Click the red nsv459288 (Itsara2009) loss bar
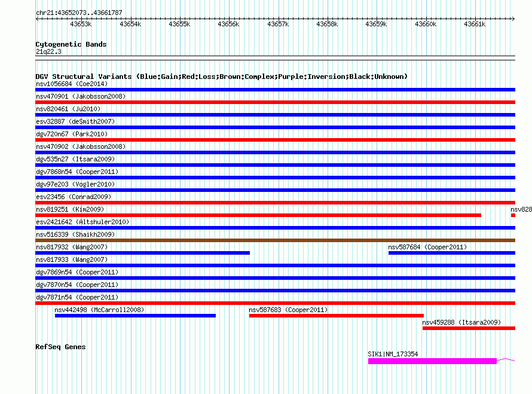The width and height of the screenshot is (532, 394). (469, 328)
